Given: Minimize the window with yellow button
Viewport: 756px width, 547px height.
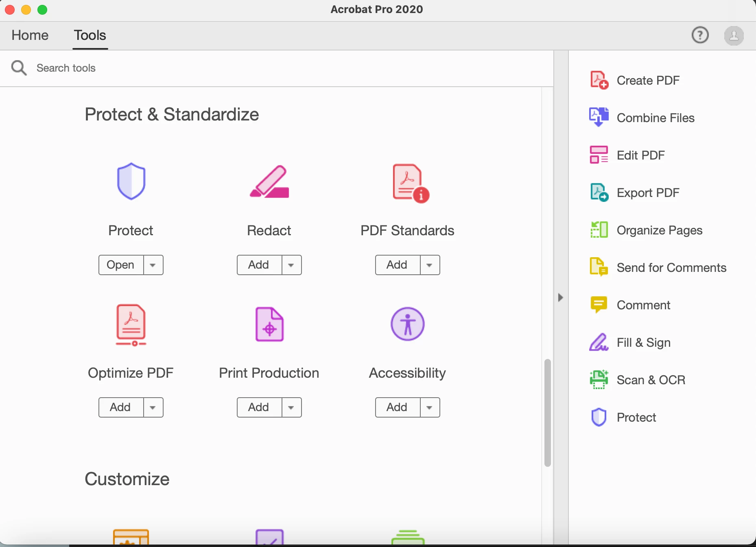Looking at the screenshot, I should tap(26, 9).
